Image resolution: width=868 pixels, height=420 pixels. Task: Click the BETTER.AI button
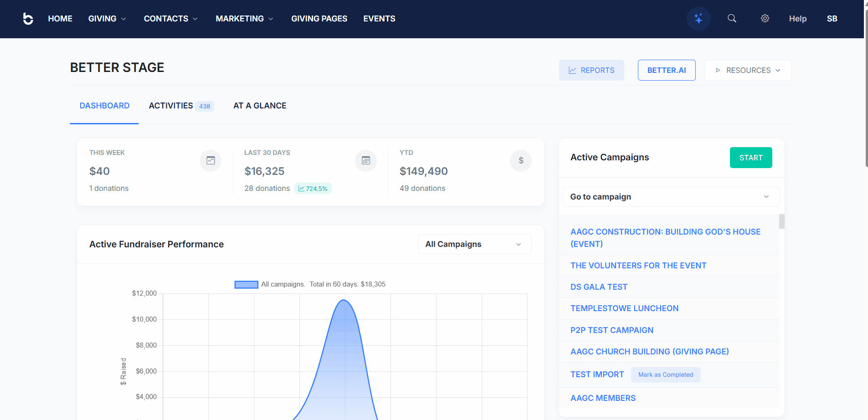(667, 70)
